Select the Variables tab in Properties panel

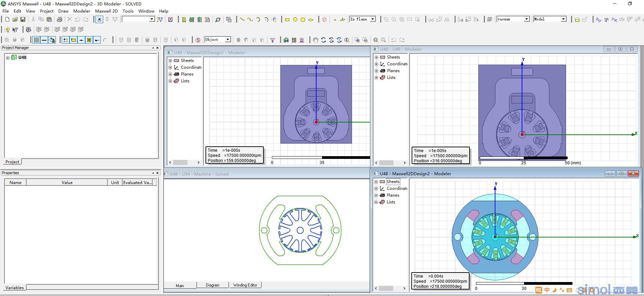click(15, 287)
